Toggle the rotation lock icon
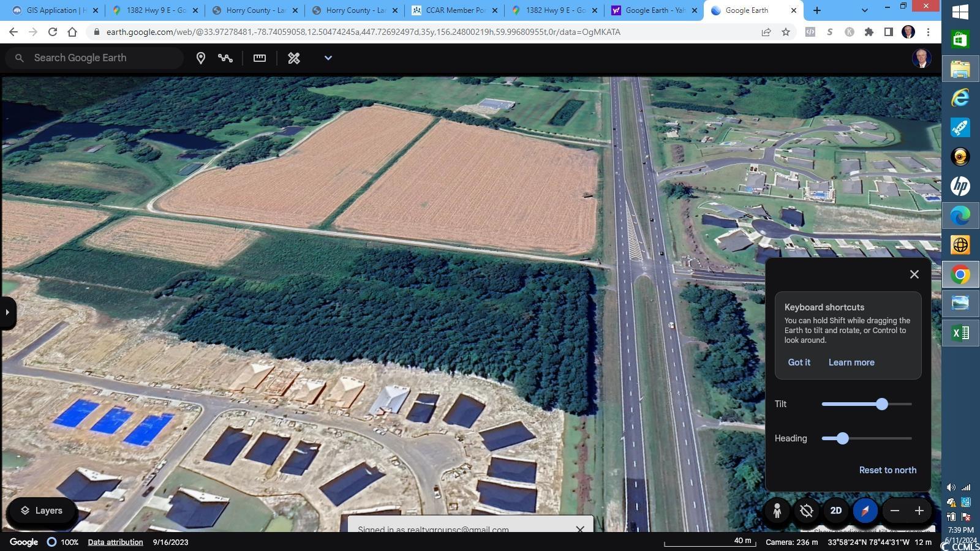This screenshot has height=551, width=980. click(807, 511)
